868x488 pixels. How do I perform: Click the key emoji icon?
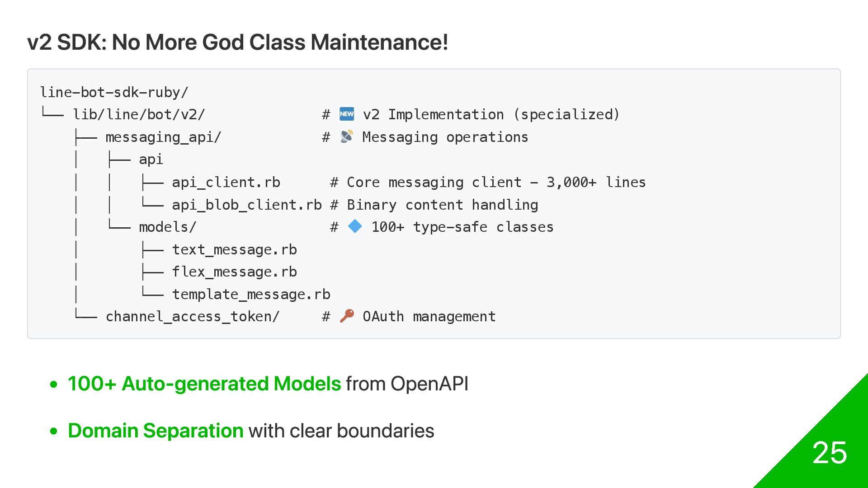pos(347,316)
